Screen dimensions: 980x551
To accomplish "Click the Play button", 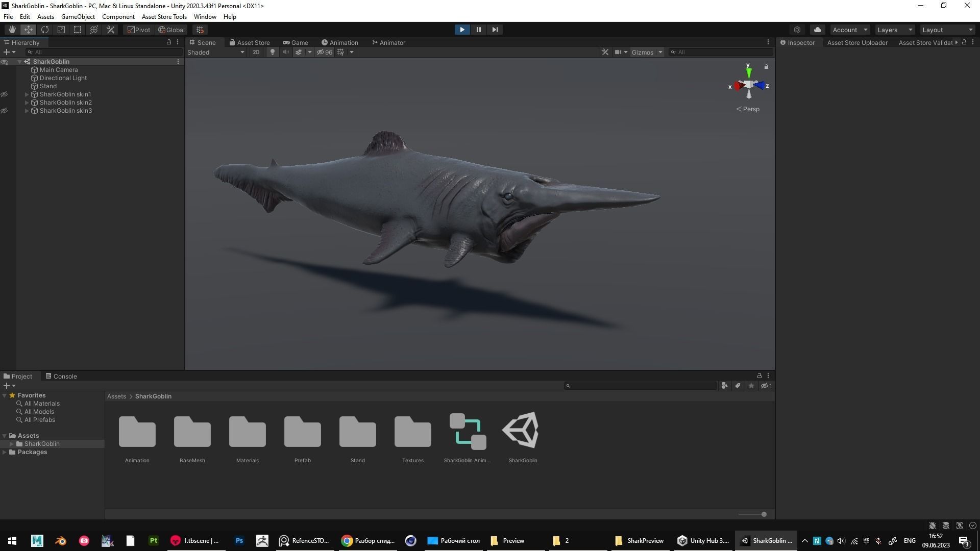I will click(x=462, y=30).
